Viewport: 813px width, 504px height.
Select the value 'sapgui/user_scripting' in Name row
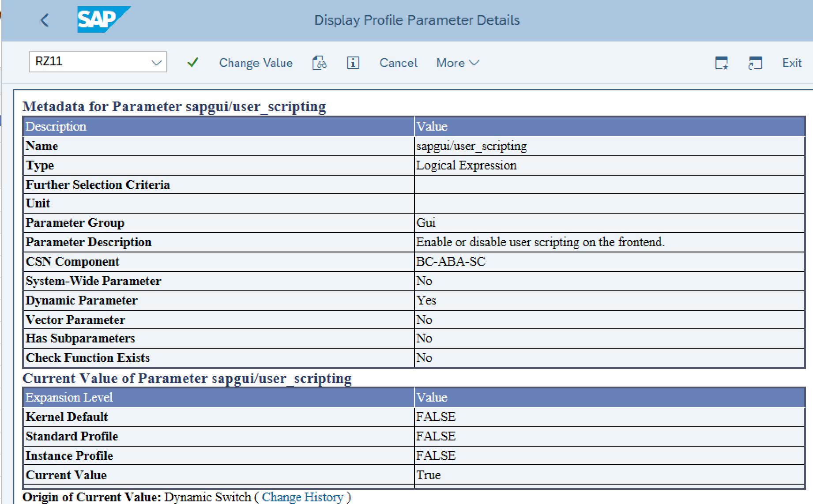[471, 146]
